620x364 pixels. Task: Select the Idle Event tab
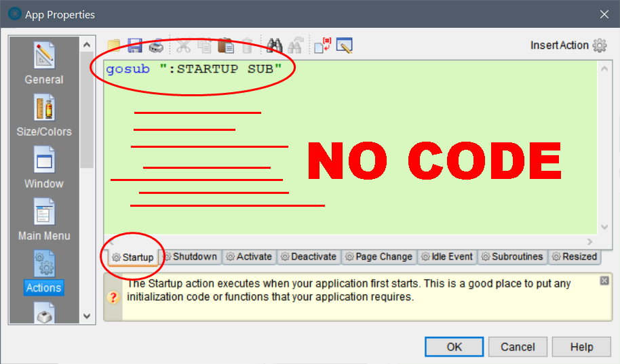point(447,257)
